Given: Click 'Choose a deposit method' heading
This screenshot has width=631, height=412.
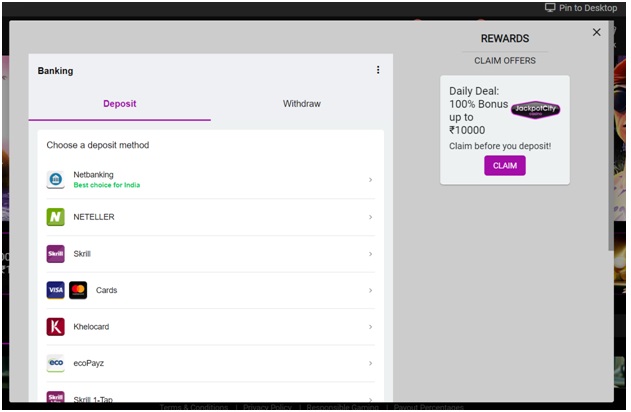Looking at the screenshot, I should pyautogui.click(x=98, y=145).
